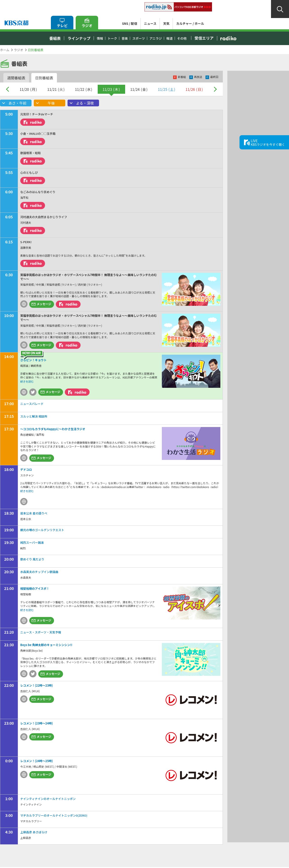289x868 pixels.
Task: Open ニュースパレード program link
Action: pos(32,404)
